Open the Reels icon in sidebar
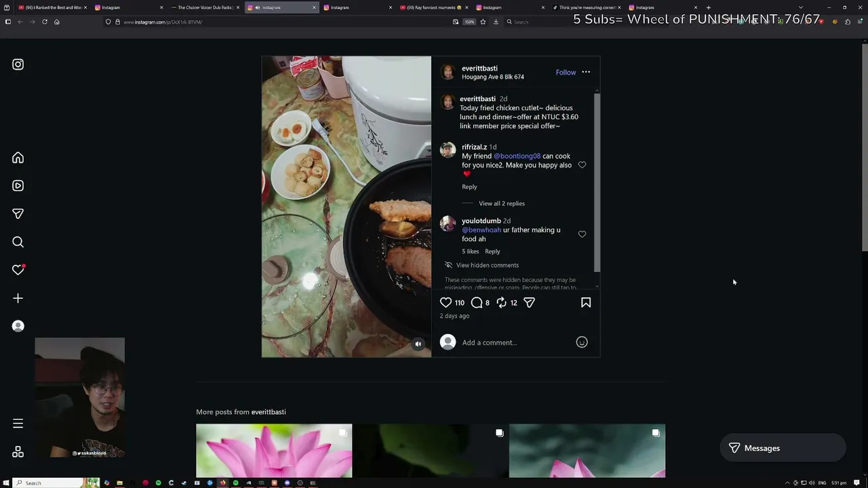 18,186
